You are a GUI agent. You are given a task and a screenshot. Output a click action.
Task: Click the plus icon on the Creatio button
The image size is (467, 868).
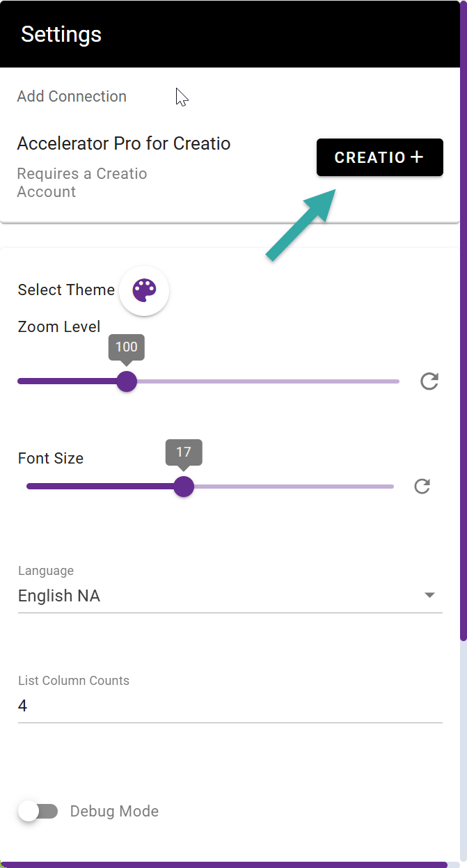pyautogui.click(x=417, y=157)
